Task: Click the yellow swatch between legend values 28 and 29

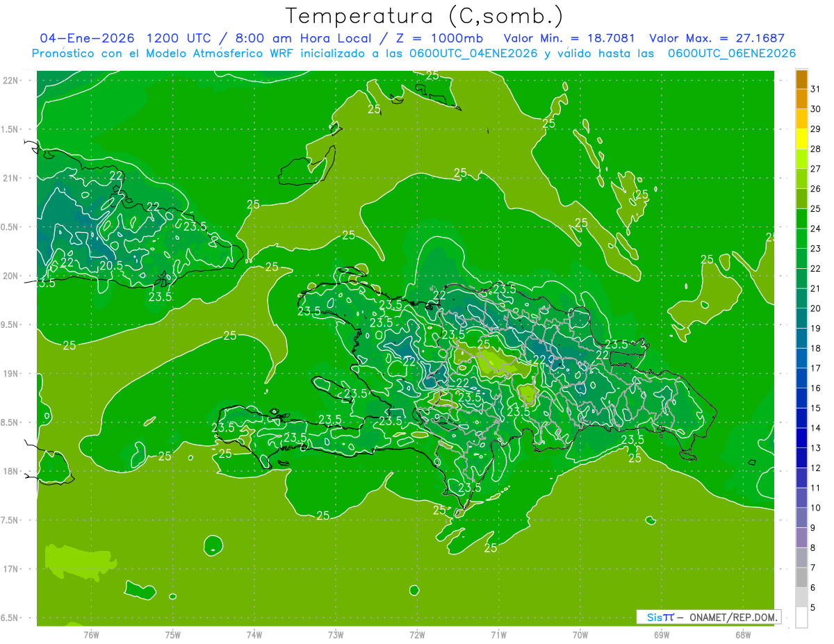Action: pos(801,139)
